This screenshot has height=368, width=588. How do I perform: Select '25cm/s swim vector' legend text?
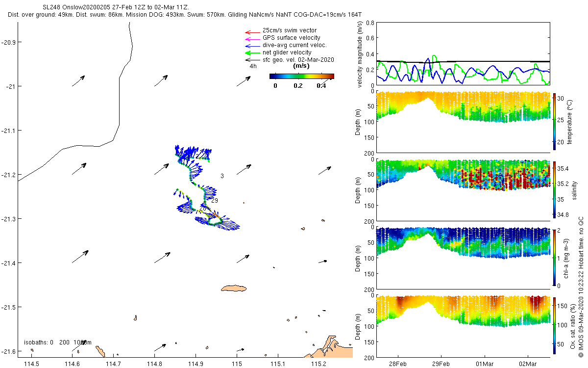pos(290,30)
